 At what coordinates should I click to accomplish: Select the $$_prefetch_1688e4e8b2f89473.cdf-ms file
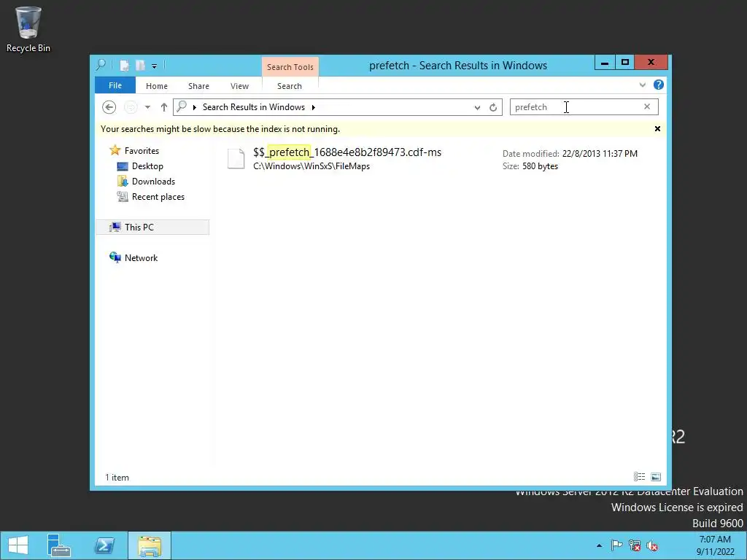pyautogui.click(x=347, y=152)
